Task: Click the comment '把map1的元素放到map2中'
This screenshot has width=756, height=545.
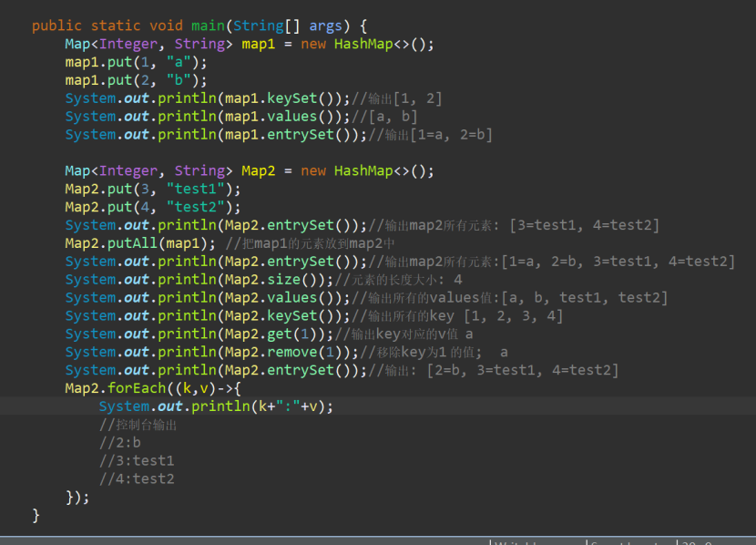Action: click(x=318, y=243)
